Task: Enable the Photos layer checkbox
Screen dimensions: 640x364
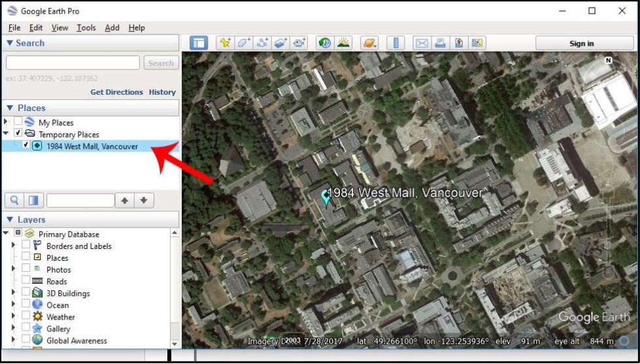Action: pyautogui.click(x=25, y=268)
